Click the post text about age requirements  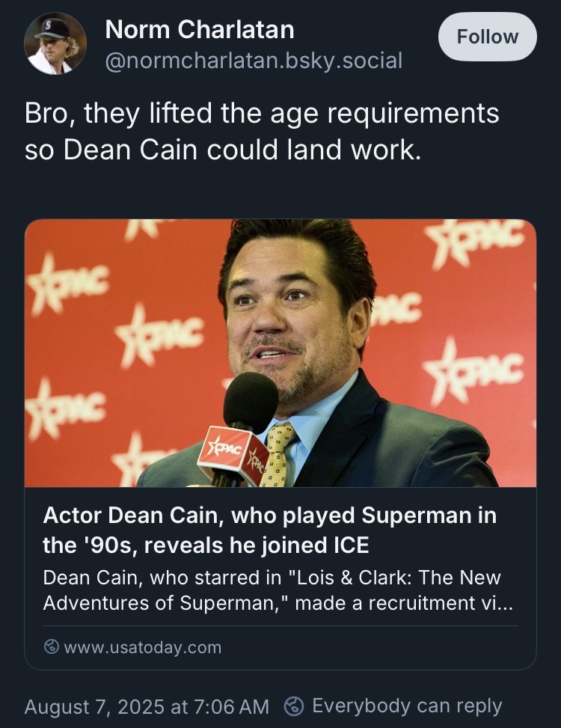click(261, 131)
